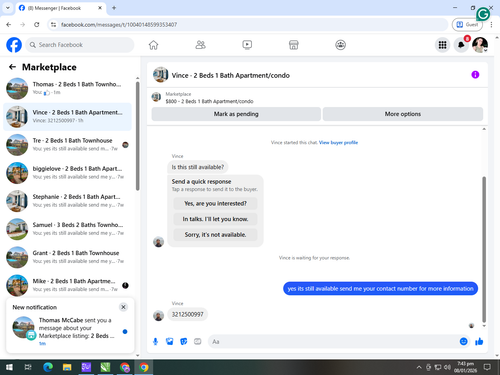Open the Guest profile button in Chrome
Screen dimensions: 500x375
click(x=467, y=25)
